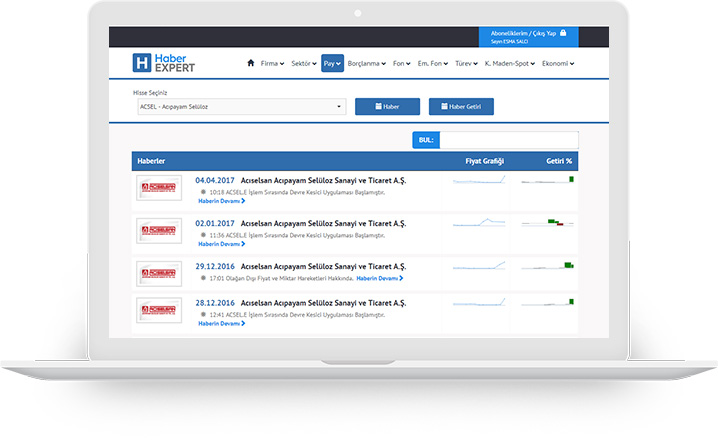Open the ACSEL stock selection combo box

coord(242,107)
